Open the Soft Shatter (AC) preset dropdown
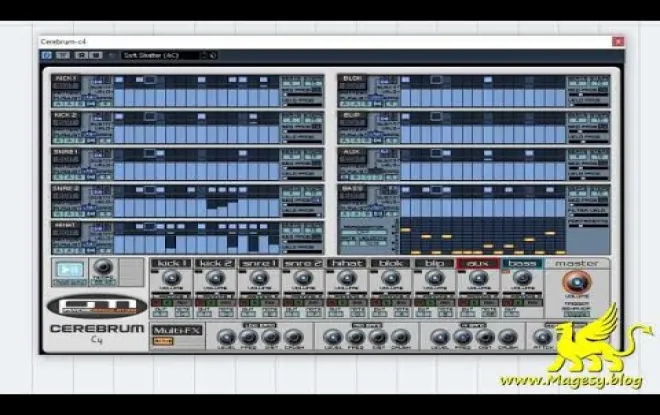The height and width of the screenshot is (415, 660). (x=160, y=55)
